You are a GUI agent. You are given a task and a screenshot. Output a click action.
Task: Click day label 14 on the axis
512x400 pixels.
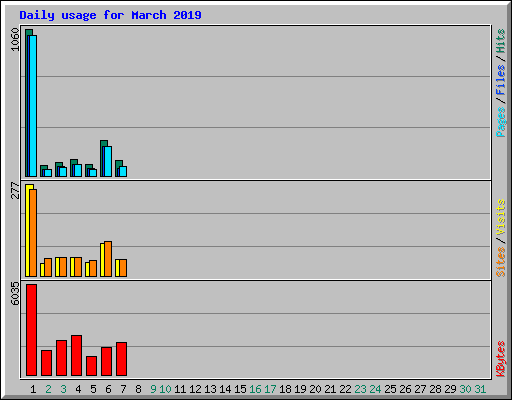click(x=225, y=389)
